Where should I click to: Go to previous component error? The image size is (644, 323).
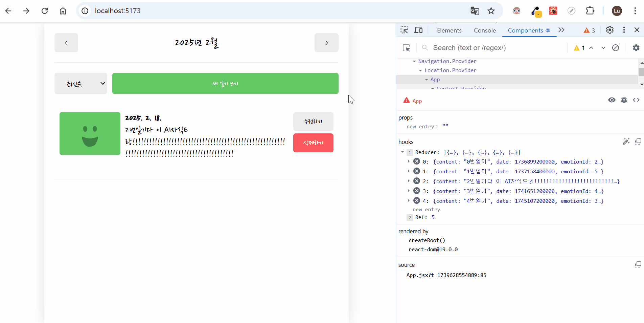pos(591,48)
